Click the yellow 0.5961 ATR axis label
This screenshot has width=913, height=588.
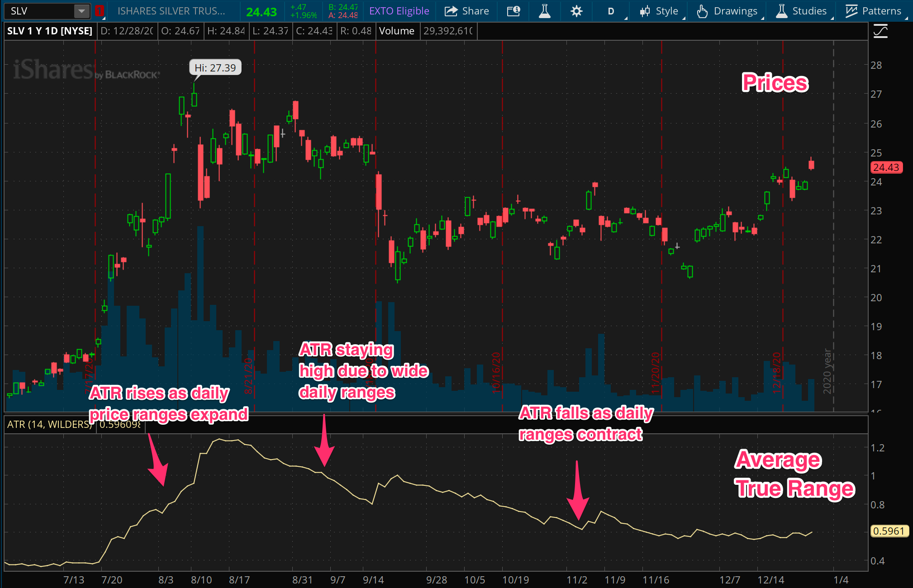(889, 531)
